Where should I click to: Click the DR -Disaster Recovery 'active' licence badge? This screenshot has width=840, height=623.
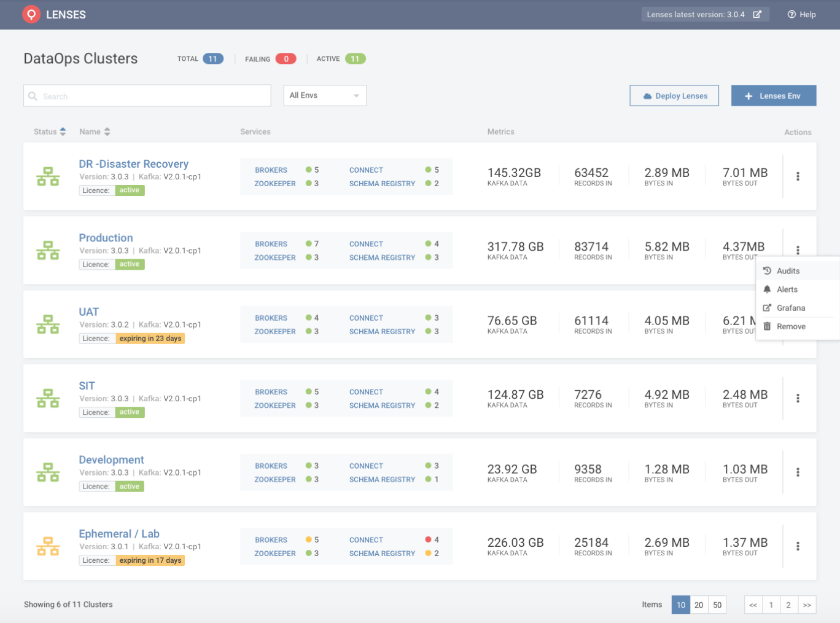click(130, 190)
